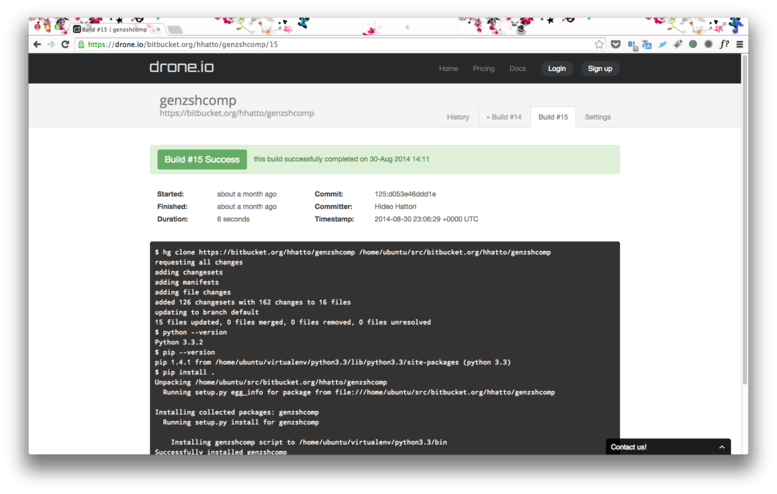This screenshot has height=494, width=777.
Task: Open the Google Translate extension icon
Action: [647, 45]
